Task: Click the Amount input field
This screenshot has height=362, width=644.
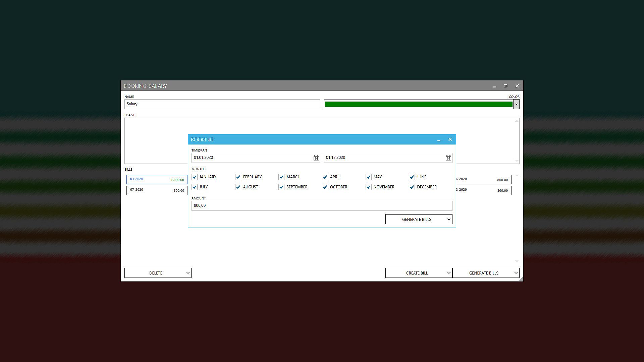Action: pos(321,205)
